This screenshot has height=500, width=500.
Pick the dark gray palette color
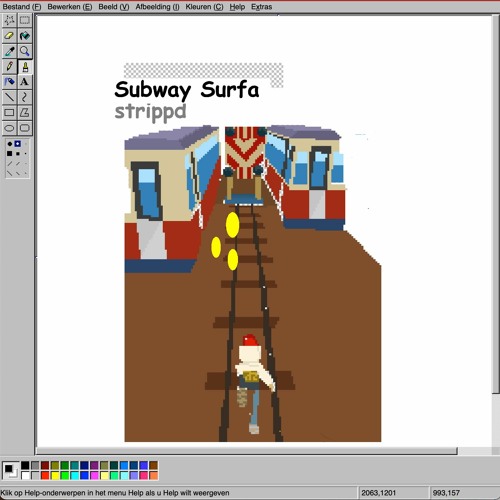pyautogui.click(x=35, y=465)
